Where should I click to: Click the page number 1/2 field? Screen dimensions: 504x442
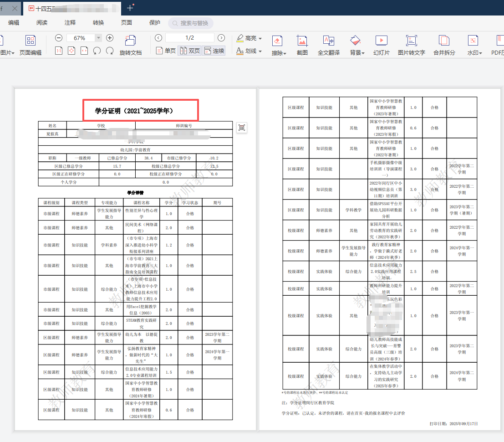[190, 38]
